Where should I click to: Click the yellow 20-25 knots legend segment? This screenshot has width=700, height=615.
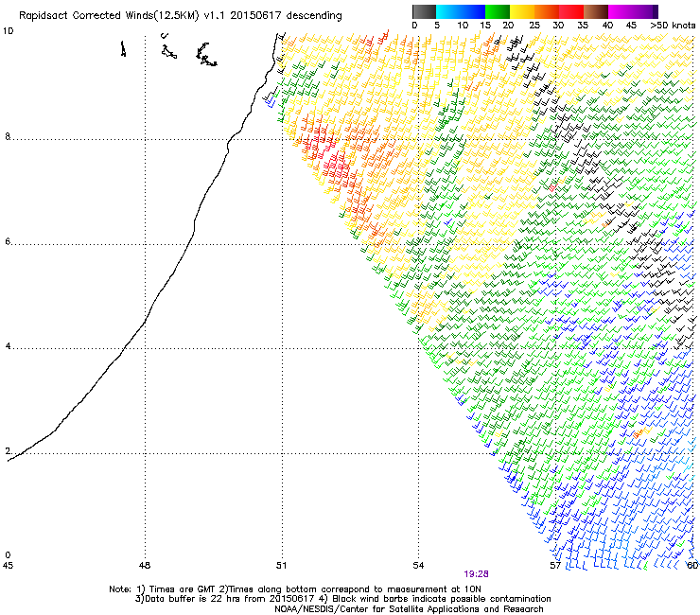(522, 11)
